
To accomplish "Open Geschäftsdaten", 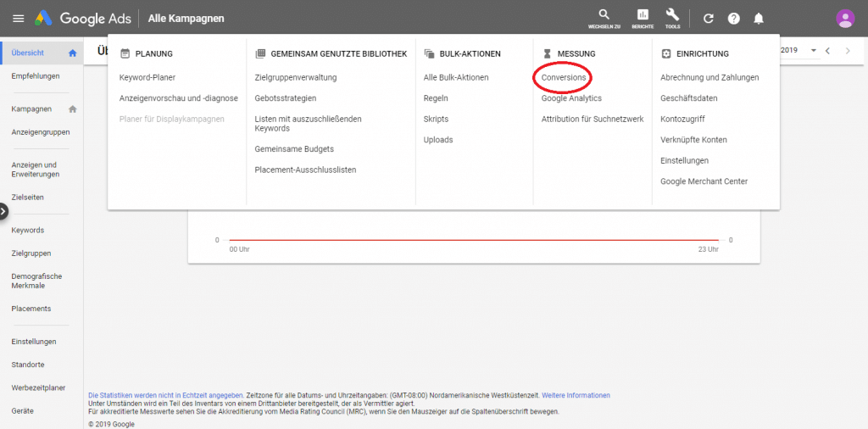I will 688,98.
